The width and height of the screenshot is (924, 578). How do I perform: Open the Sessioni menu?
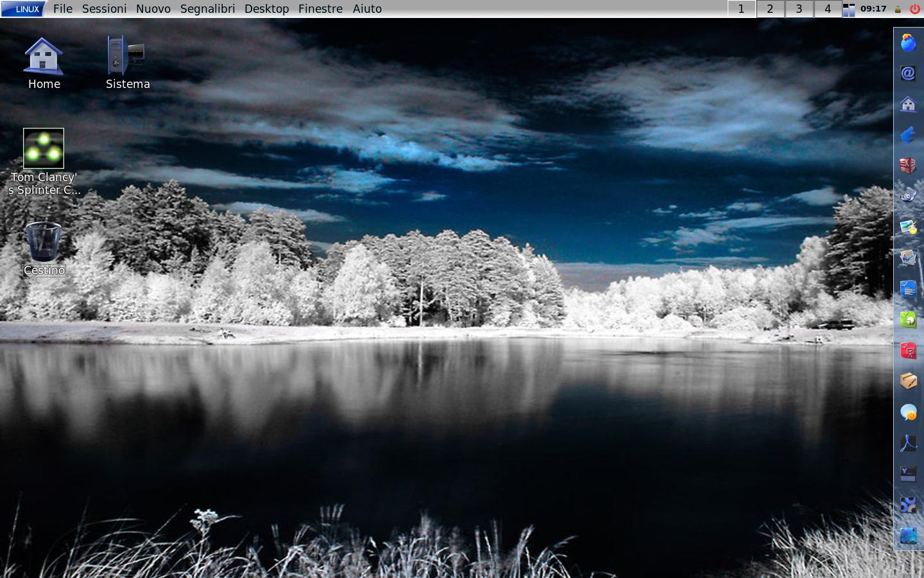pos(105,9)
